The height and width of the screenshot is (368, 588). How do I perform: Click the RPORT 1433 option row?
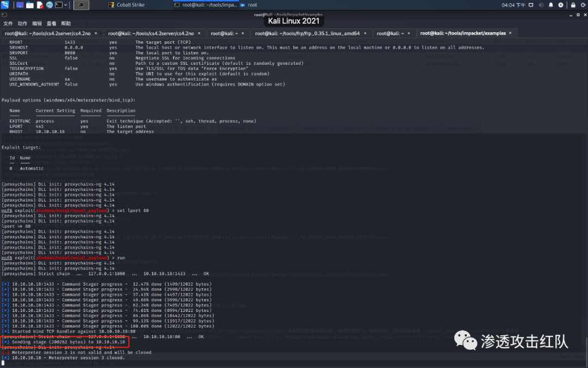pyautogui.click(x=100, y=42)
